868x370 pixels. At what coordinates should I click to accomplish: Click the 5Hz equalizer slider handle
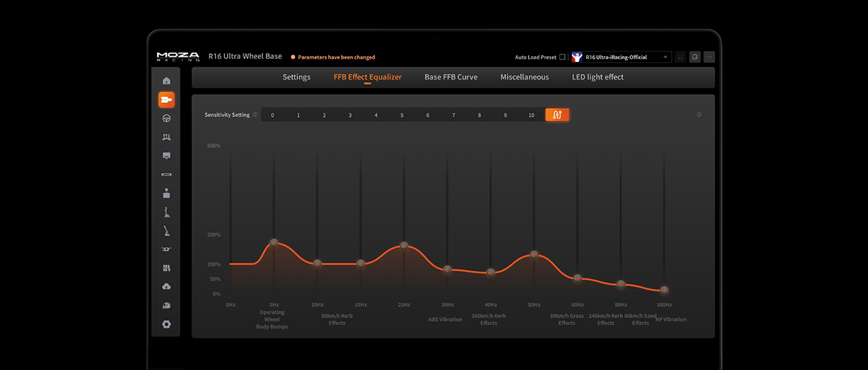point(274,242)
